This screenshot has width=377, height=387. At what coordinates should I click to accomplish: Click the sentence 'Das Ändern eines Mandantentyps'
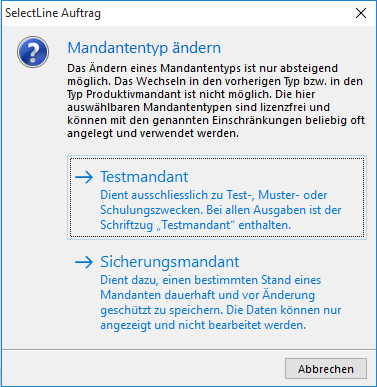tap(203, 68)
